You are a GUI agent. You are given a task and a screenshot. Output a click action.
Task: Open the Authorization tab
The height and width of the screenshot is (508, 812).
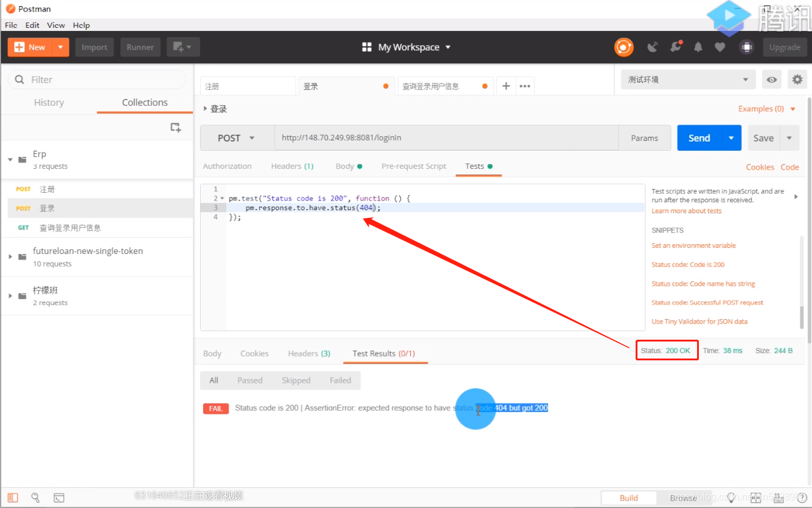227,166
